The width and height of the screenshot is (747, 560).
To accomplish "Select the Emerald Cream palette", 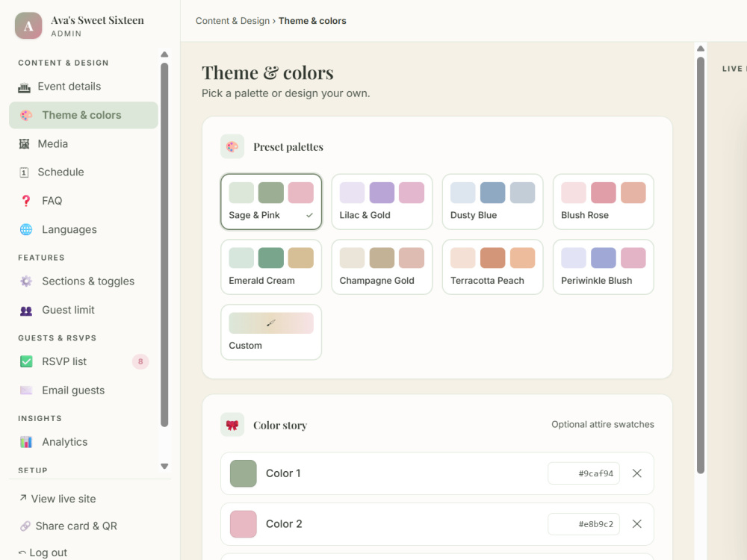I will tap(271, 267).
